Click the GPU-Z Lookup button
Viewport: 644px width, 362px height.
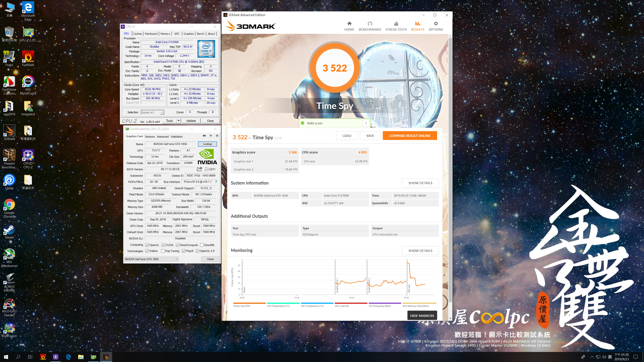(207, 144)
